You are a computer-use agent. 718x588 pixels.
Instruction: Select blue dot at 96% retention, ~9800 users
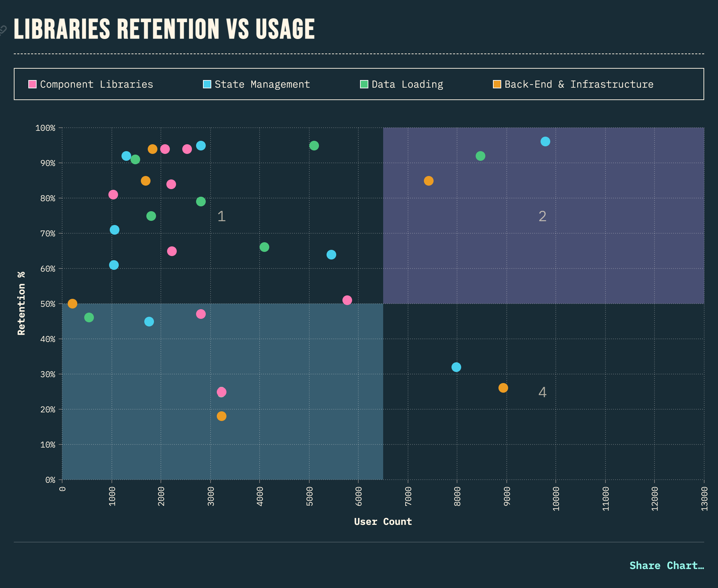pyautogui.click(x=545, y=141)
